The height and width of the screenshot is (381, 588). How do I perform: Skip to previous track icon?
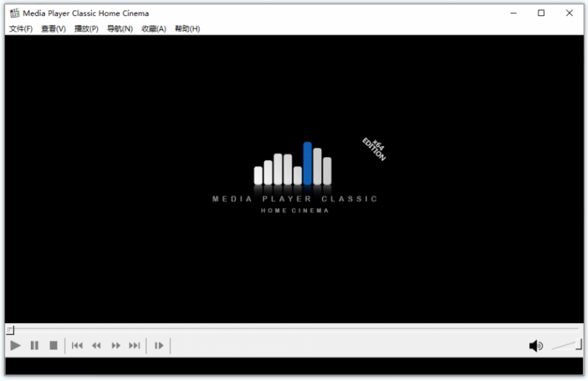pyautogui.click(x=77, y=346)
